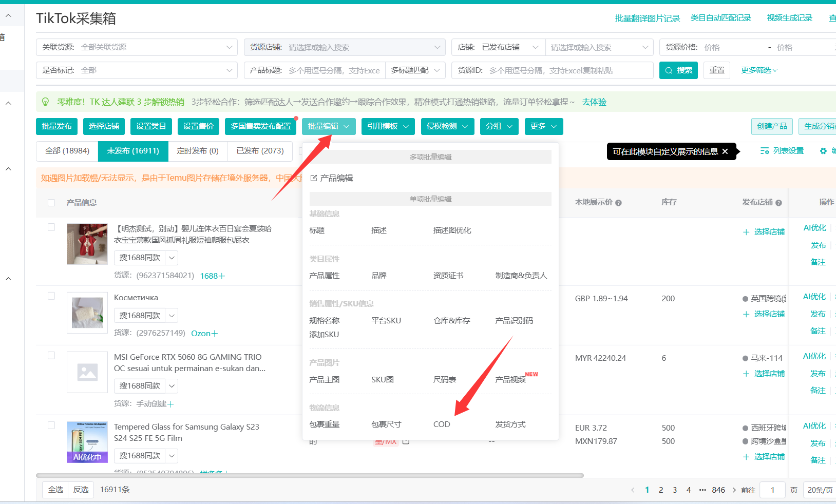Check the MSI GeForce RTX 5060 row
Screen dimensions: 836x504
click(51, 356)
